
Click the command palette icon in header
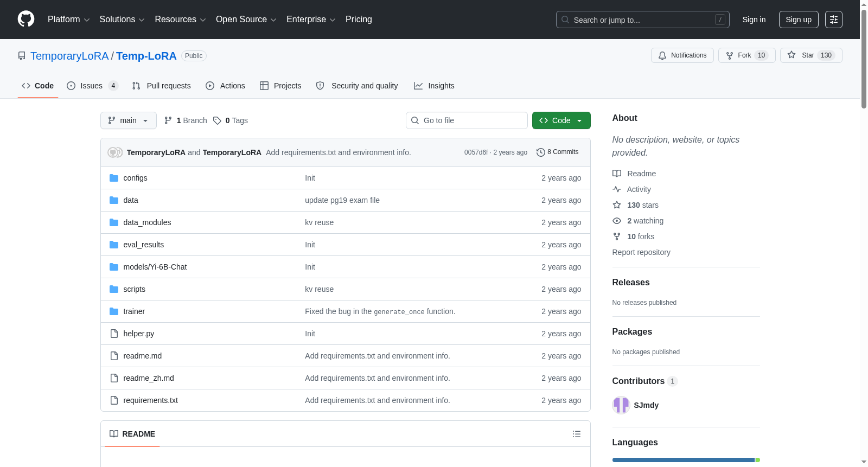pyautogui.click(x=833, y=20)
